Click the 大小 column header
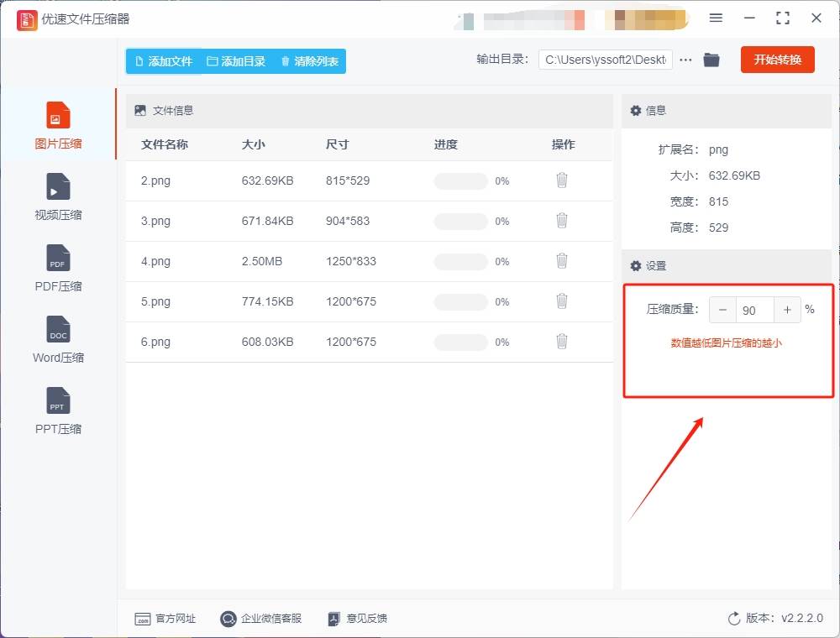The width and height of the screenshot is (840, 638). 254,144
